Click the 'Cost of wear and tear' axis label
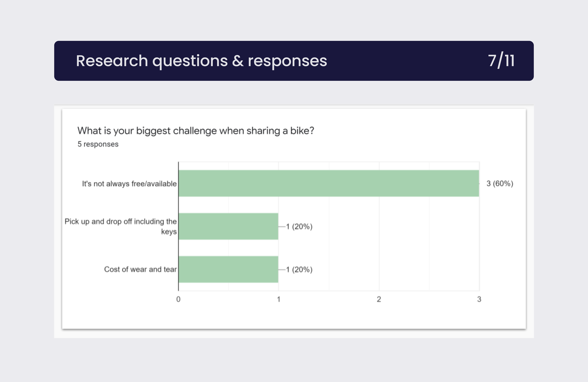The width and height of the screenshot is (588, 382). coord(140,269)
